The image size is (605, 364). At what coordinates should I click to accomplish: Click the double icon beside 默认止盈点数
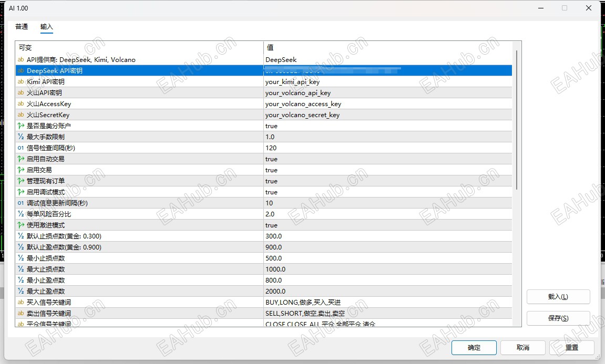[x=21, y=247]
